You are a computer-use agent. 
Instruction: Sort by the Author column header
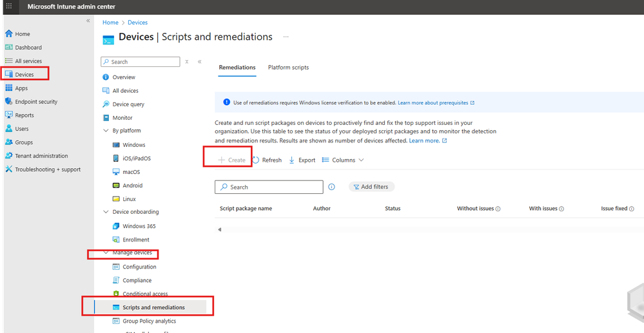point(322,209)
